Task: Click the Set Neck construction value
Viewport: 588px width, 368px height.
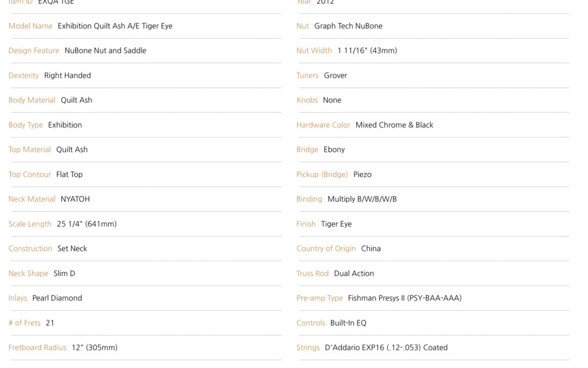Action: coord(72,249)
